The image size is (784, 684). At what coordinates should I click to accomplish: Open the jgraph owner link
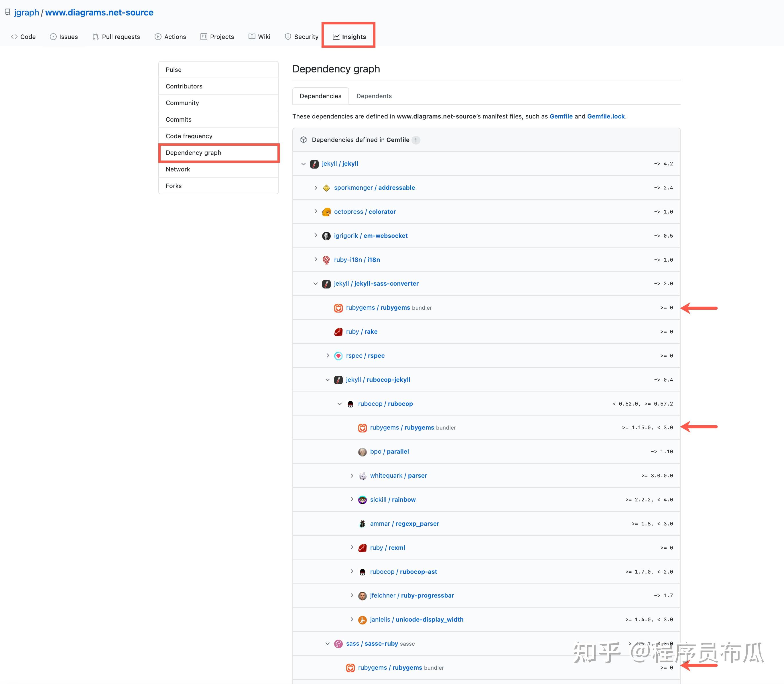click(x=26, y=13)
